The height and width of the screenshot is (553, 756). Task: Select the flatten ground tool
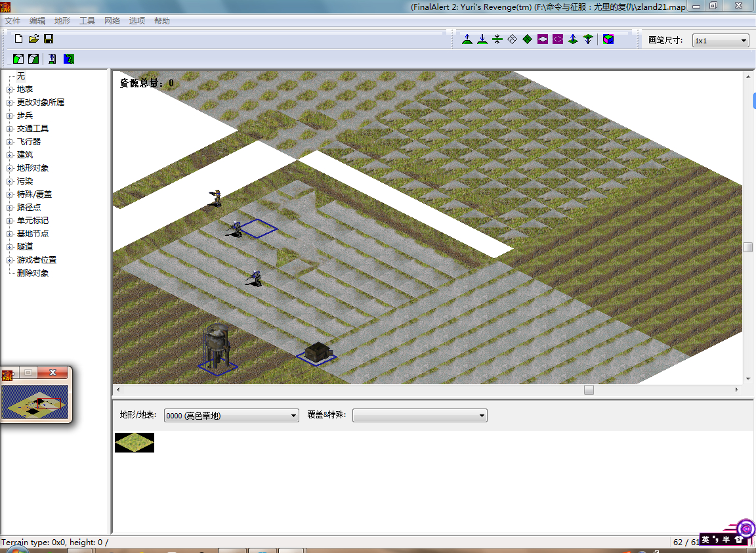coord(497,39)
